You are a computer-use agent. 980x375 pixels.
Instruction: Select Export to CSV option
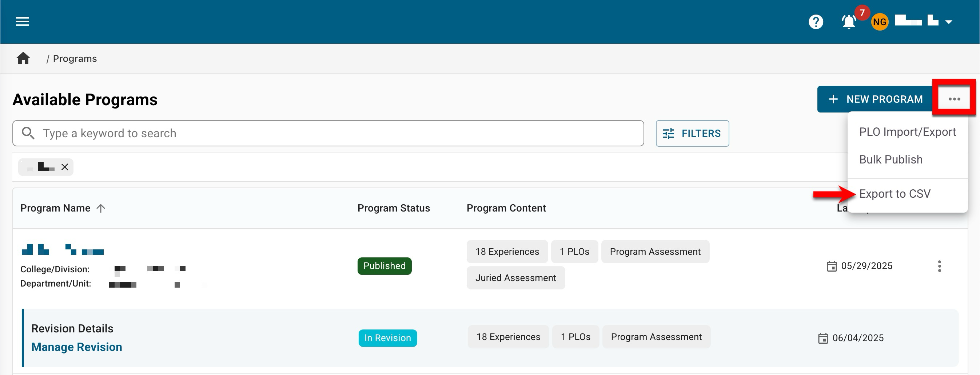click(895, 194)
